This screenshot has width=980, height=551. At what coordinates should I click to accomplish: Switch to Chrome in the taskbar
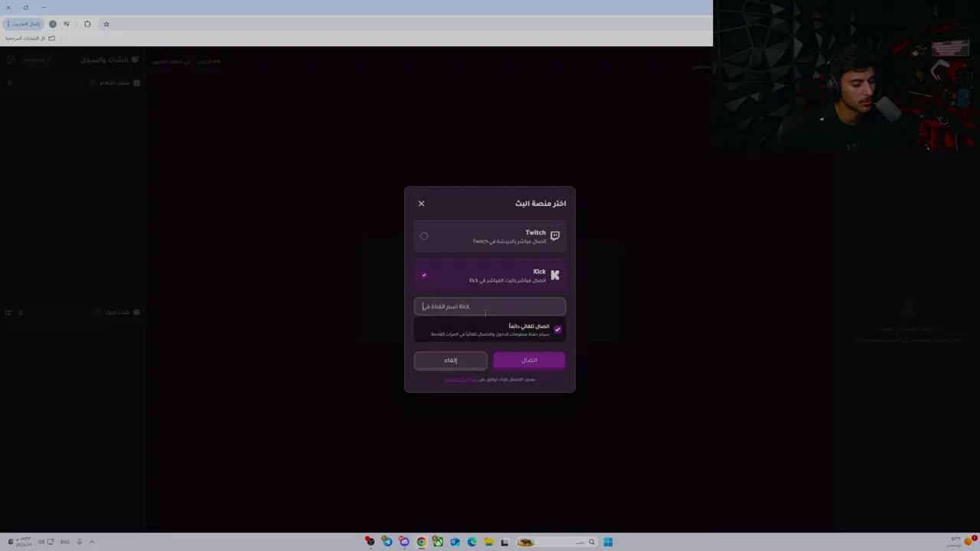pos(421,542)
